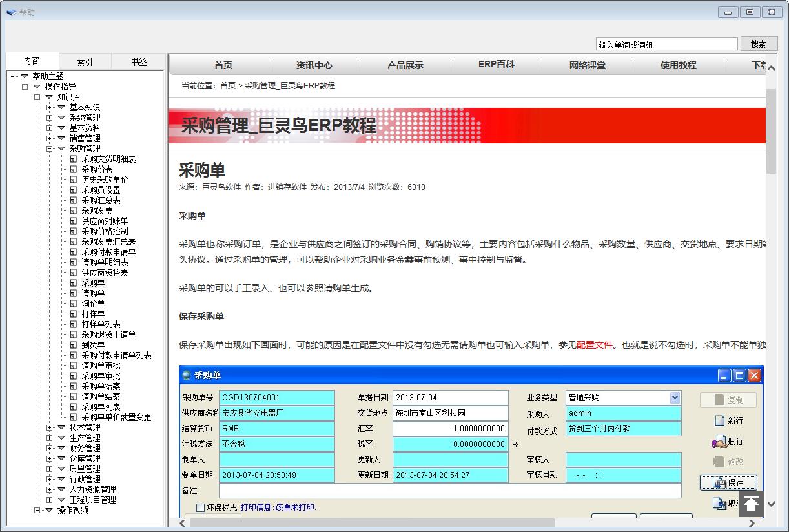The width and height of the screenshot is (789, 532).
Task: Click the search keyword input field
Action: pos(666,45)
